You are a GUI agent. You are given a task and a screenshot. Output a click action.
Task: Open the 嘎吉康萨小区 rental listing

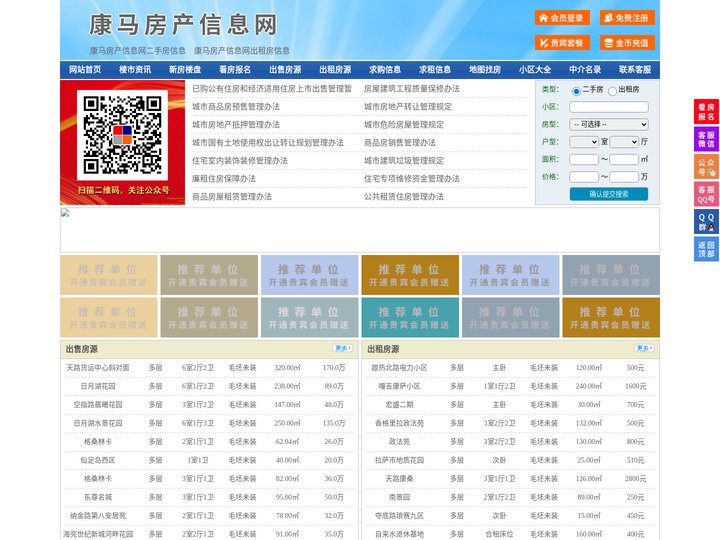pos(399,386)
